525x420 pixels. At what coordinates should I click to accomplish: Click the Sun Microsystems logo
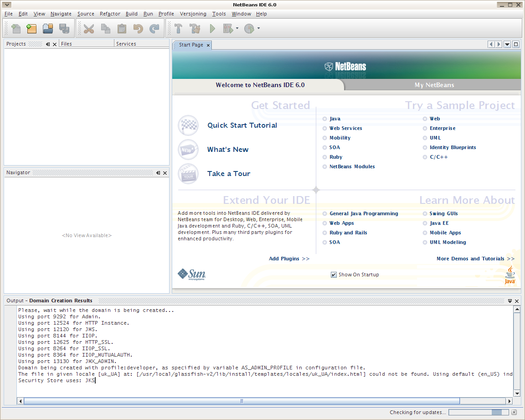point(191,275)
